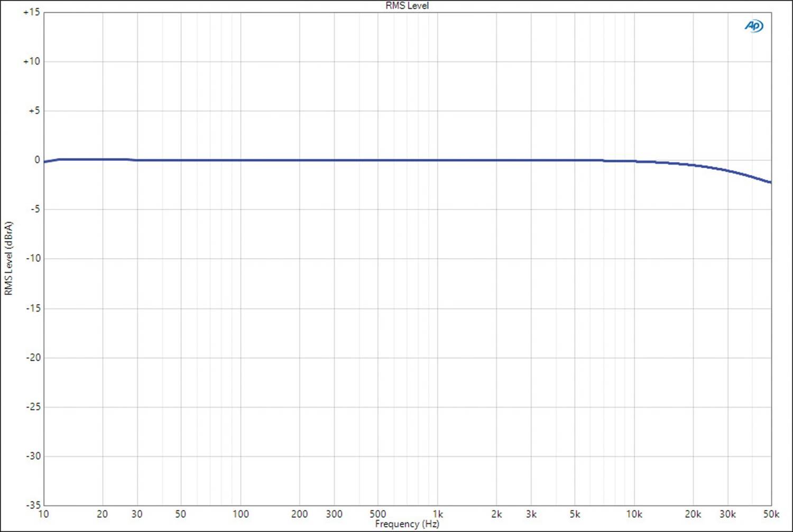Image resolution: width=793 pixels, height=532 pixels.
Task: Click the 300 frequency tick label
Action: click(x=334, y=514)
